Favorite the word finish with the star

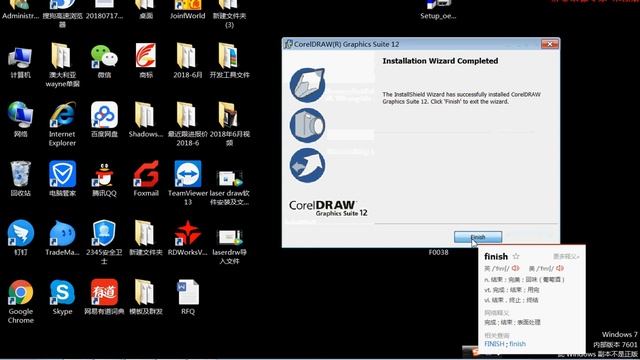coord(516,256)
